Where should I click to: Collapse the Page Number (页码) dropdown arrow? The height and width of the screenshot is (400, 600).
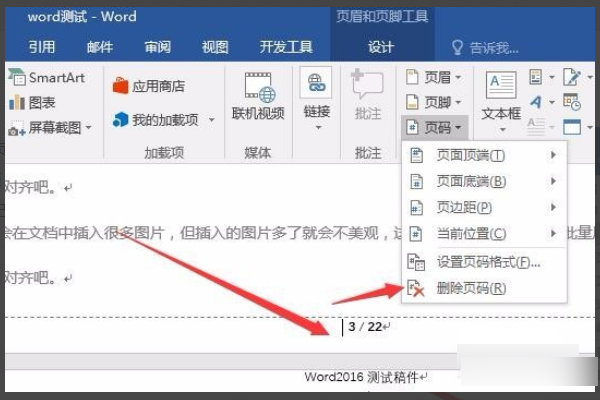coord(458,127)
